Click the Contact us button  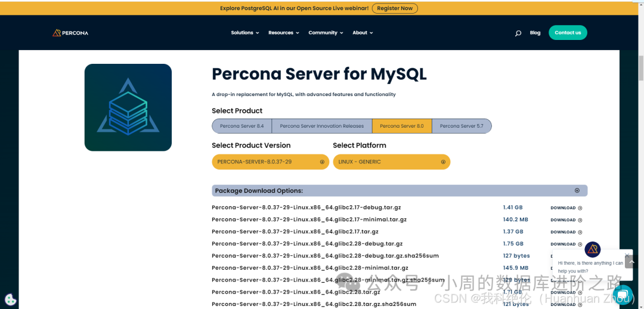[x=568, y=33]
